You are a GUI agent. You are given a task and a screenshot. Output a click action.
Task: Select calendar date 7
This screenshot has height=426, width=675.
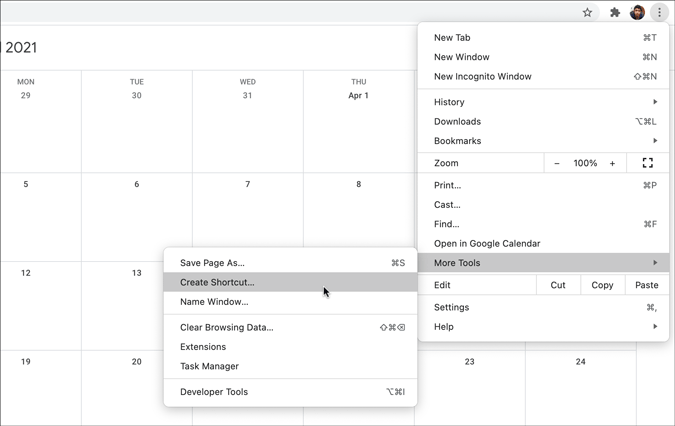pos(248,184)
